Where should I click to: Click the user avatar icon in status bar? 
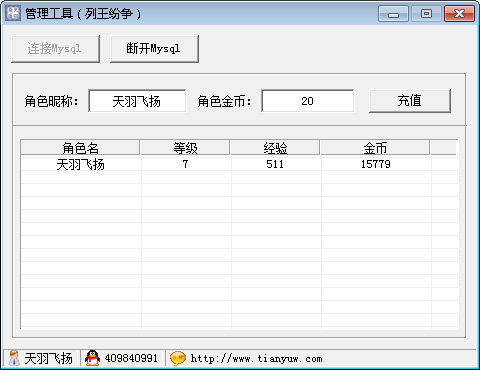14,358
